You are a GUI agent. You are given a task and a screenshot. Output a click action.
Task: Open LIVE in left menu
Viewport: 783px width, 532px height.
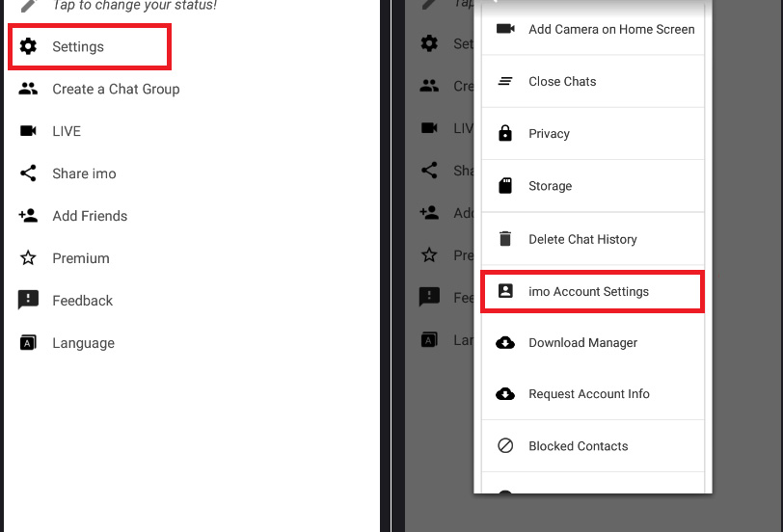click(x=67, y=131)
